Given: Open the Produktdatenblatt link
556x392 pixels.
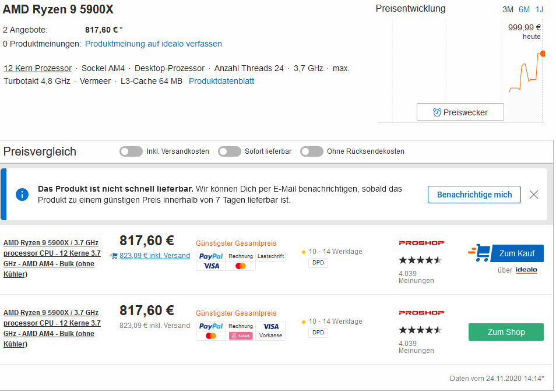Looking at the screenshot, I should [x=221, y=81].
